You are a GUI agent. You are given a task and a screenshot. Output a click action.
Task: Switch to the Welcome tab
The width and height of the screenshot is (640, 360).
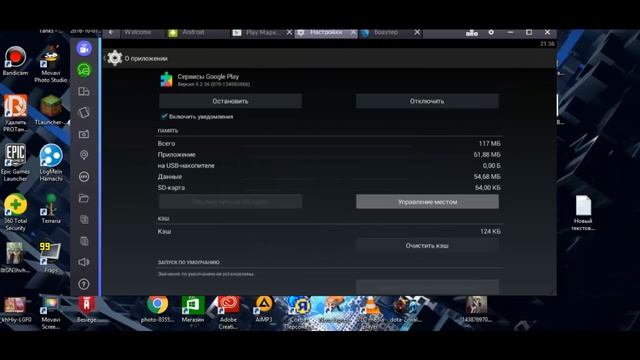pyautogui.click(x=138, y=32)
